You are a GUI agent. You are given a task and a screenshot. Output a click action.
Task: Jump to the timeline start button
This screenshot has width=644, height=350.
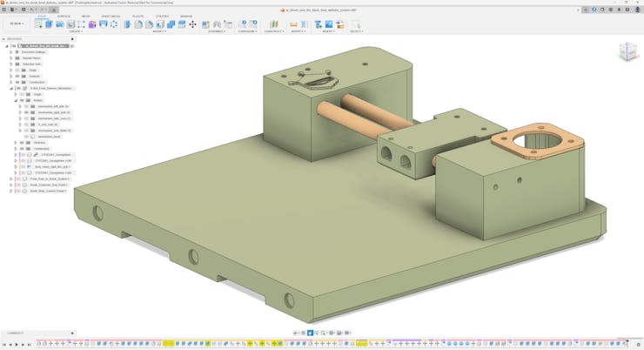pyautogui.click(x=4, y=345)
